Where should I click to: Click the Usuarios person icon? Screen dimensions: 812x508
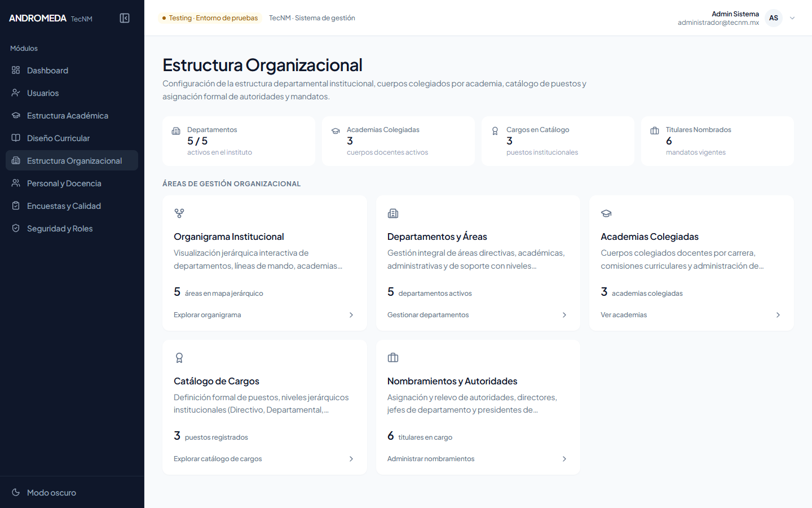16,93
